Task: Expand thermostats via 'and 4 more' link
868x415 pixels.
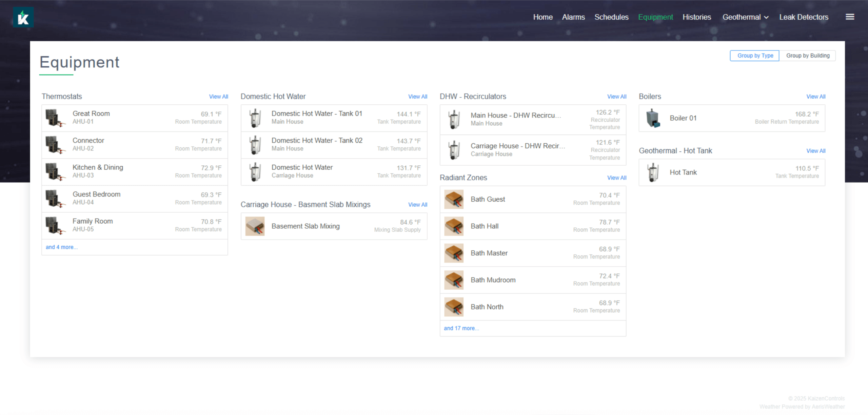Action: 62,247
